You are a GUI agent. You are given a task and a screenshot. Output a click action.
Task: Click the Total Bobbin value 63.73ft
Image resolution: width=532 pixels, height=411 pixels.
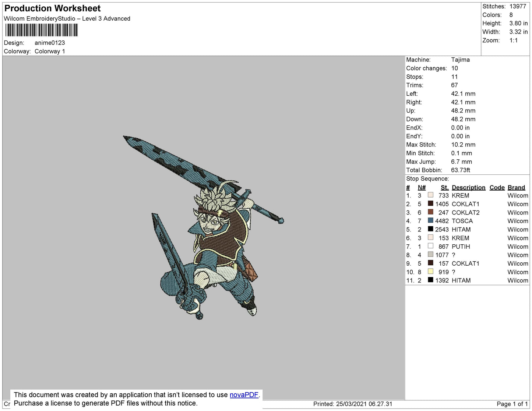pos(461,170)
